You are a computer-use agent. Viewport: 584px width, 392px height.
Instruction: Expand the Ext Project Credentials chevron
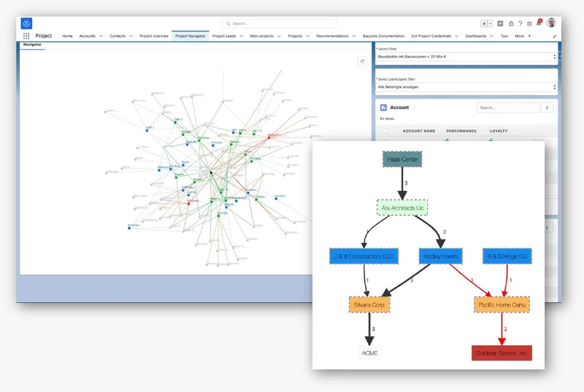pyautogui.click(x=456, y=36)
